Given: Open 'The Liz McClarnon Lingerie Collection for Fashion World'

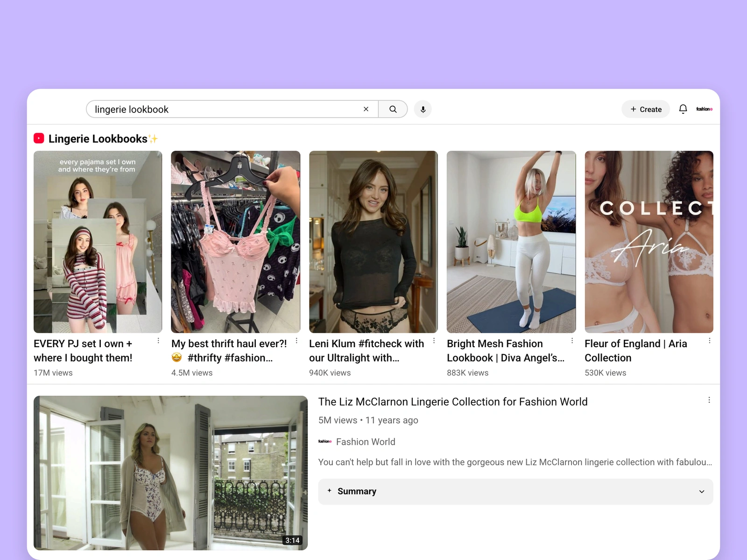Looking at the screenshot, I should click(x=453, y=402).
